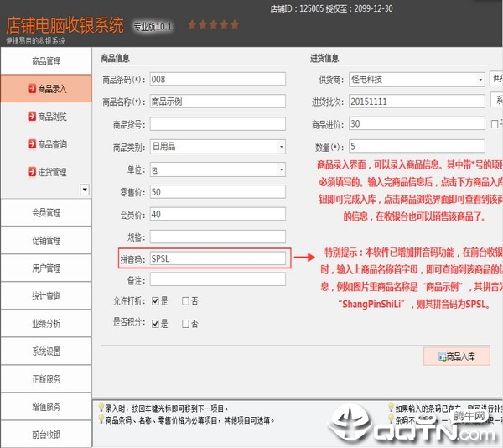Click the 专业版10.1 version label
Screen dimensions: 503x448
153,26
